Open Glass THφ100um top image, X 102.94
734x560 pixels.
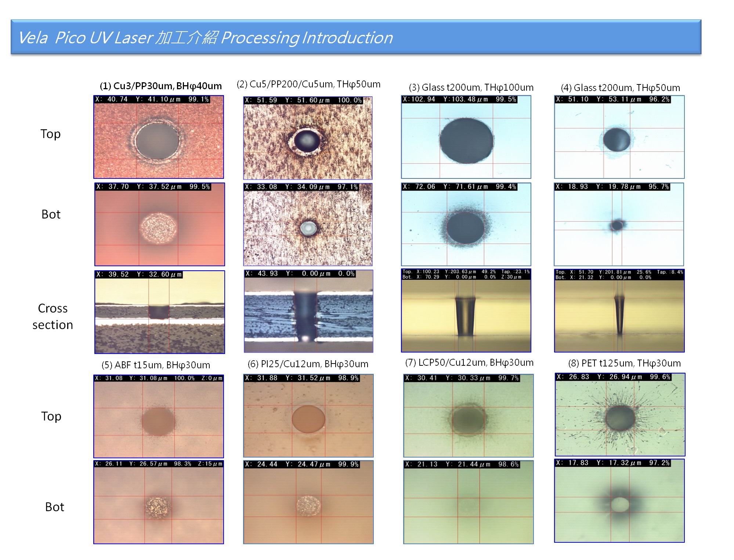pyautogui.click(x=466, y=137)
